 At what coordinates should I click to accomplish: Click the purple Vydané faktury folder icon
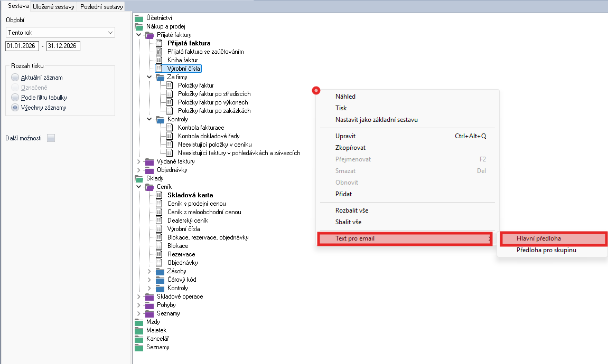(x=149, y=161)
